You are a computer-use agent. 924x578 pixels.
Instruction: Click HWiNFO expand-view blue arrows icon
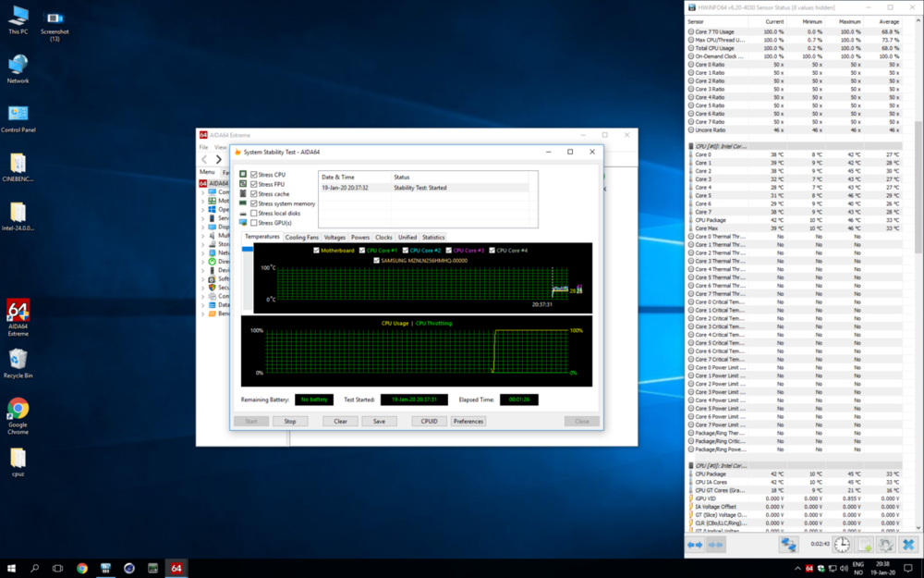696,545
